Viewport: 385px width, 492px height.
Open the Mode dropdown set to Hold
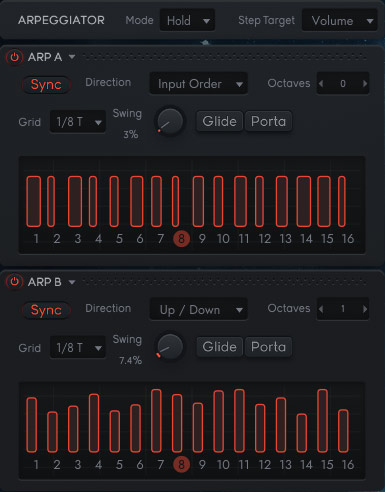coord(187,20)
